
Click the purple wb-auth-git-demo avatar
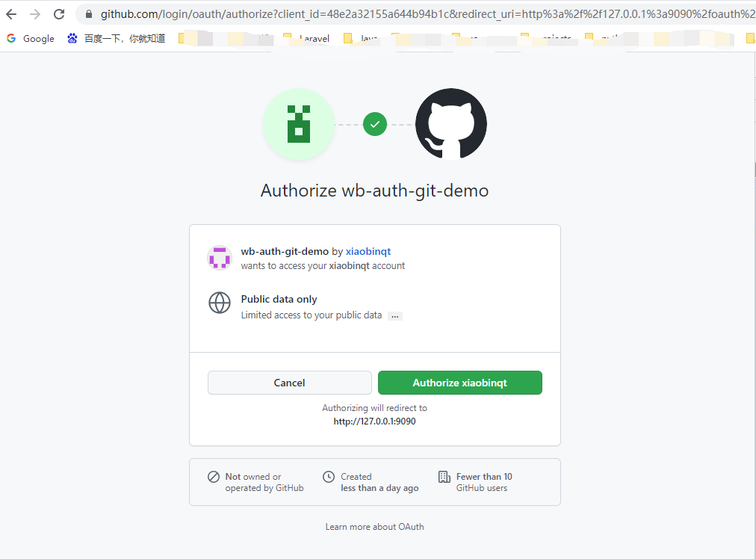pyautogui.click(x=220, y=258)
